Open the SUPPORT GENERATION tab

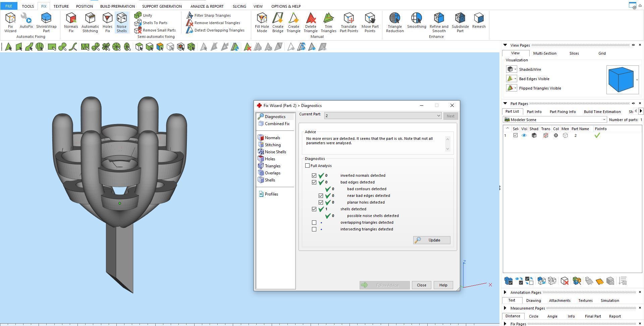[162, 6]
